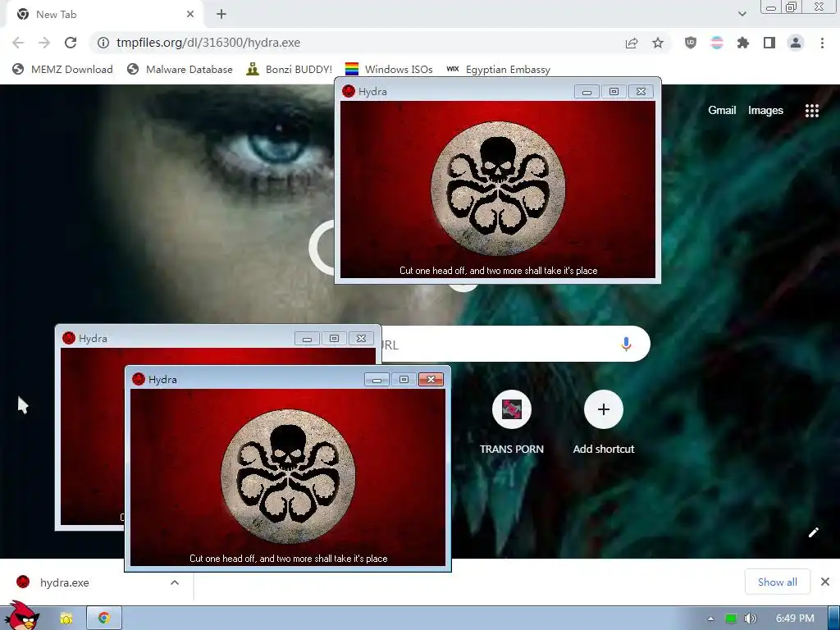Maximize the back-left Hydra window
Screen dimensions: 840x630
tap(335, 339)
